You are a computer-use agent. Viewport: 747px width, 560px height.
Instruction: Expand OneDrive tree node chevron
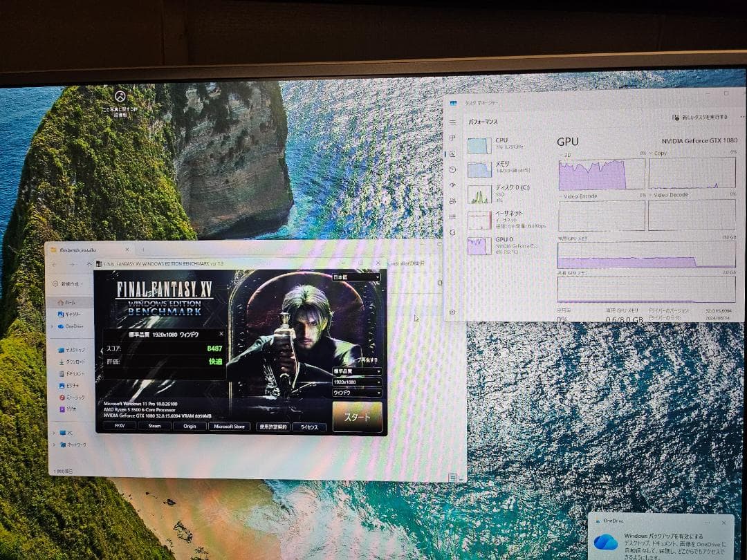click(53, 326)
